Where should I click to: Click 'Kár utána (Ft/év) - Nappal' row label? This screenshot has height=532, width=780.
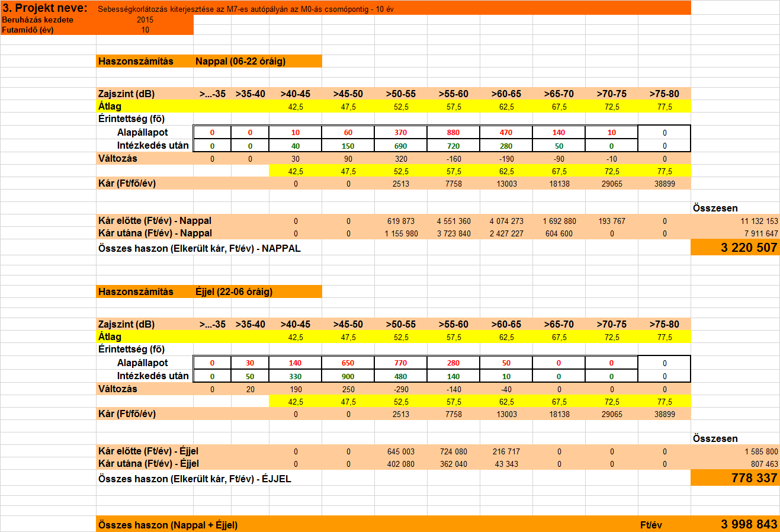(155, 233)
